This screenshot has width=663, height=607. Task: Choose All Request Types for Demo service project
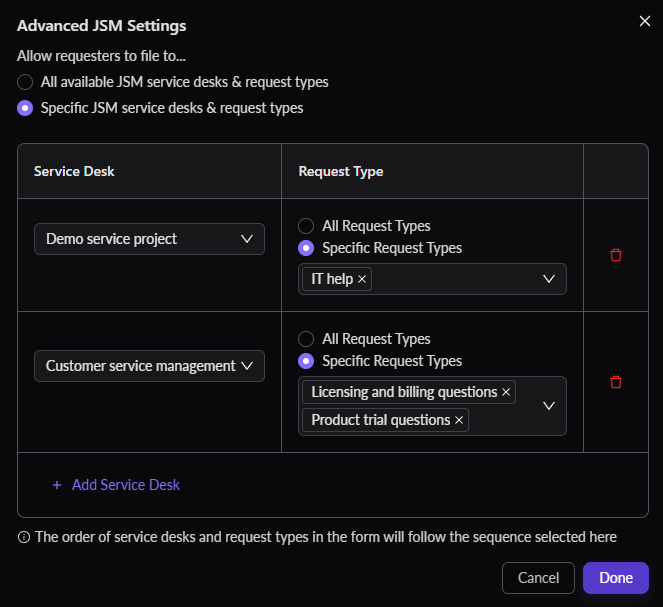pos(306,226)
